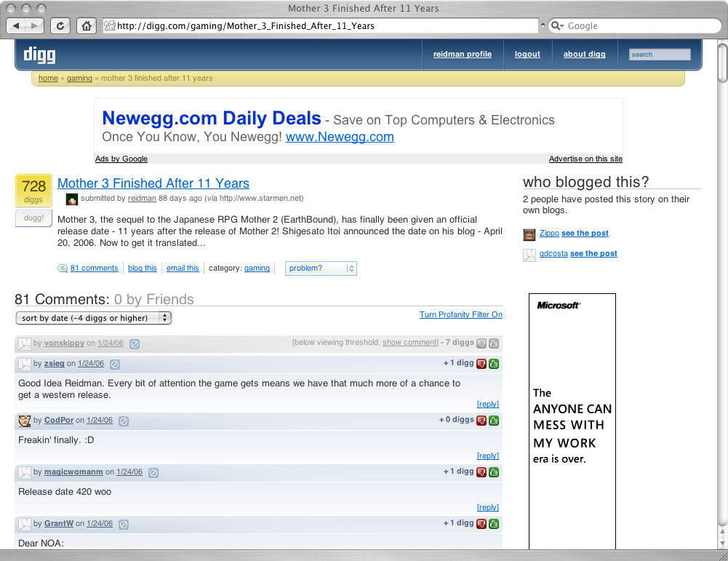Click 'see the post' next to Zippo

coord(585,234)
